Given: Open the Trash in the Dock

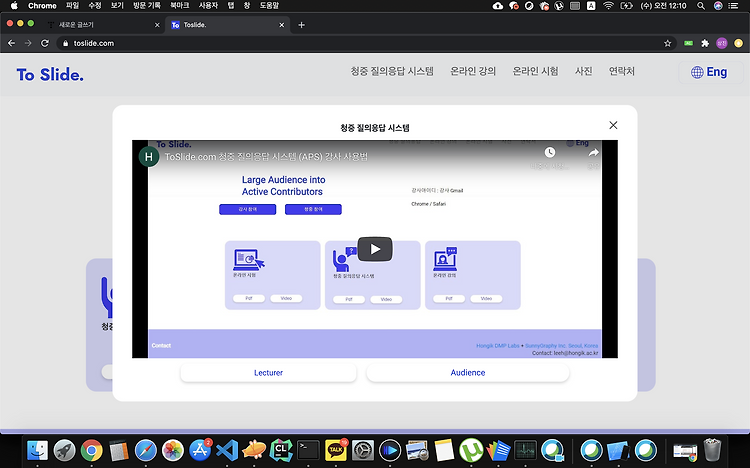Looking at the screenshot, I should (712, 450).
